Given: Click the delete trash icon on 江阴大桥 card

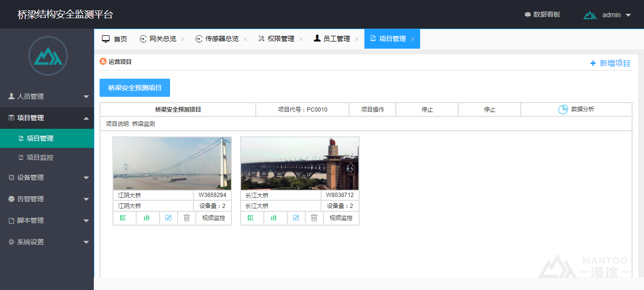Looking at the screenshot, I should (187, 218).
